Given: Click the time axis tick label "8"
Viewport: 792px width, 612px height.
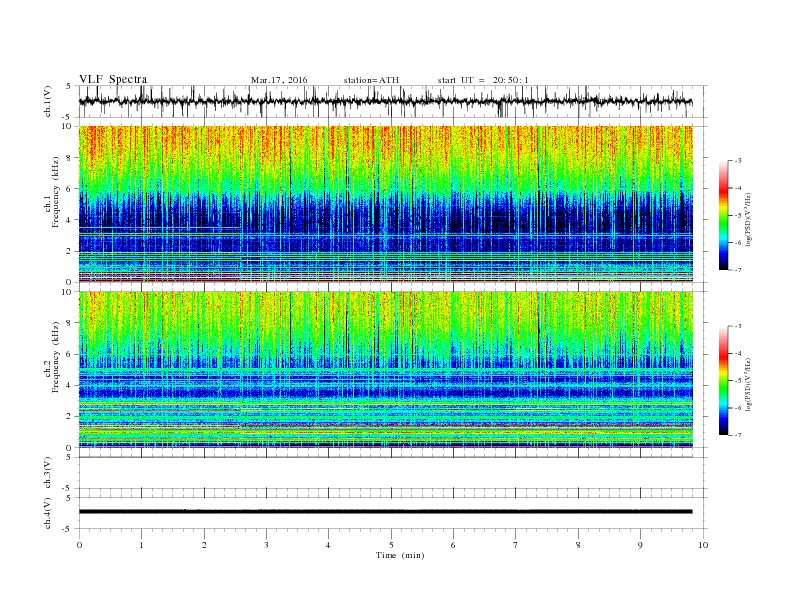Looking at the screenshot, I should [578, 545].
